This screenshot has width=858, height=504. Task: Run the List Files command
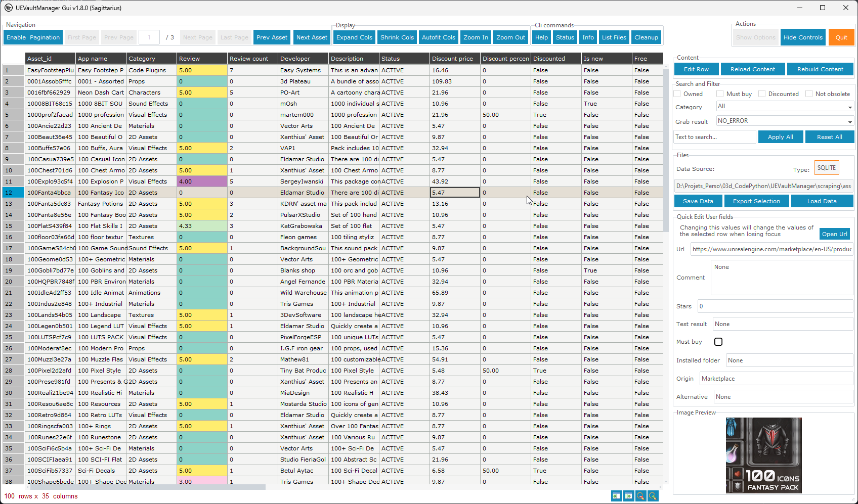click(x=614, y=37)
